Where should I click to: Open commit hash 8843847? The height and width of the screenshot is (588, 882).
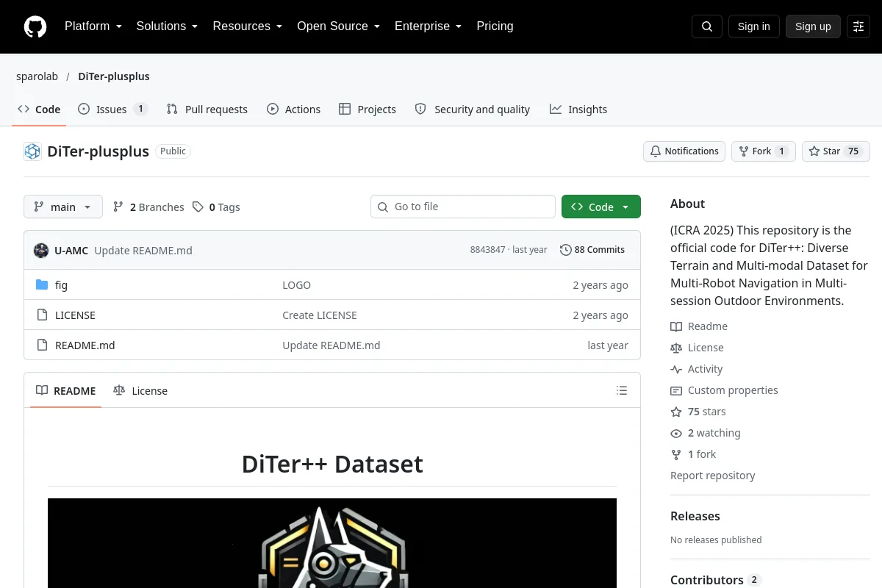click(487, 250)
